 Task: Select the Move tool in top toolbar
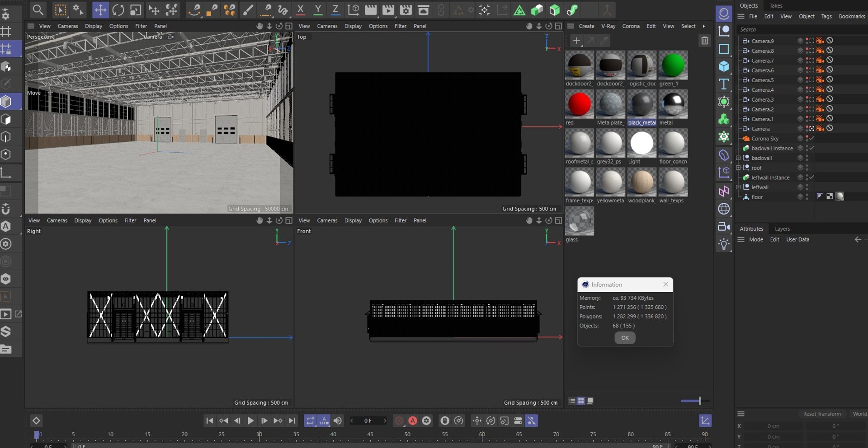tap(100, 10)
